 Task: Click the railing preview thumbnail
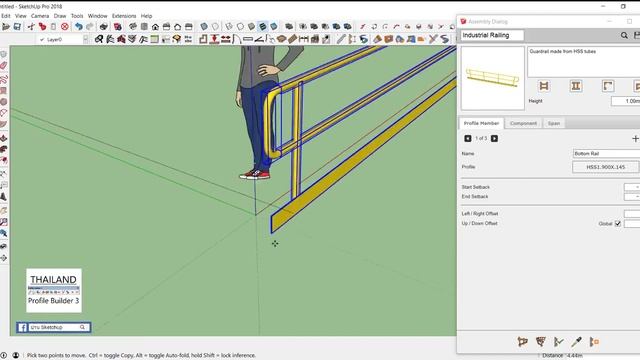(x=493, y=78)
